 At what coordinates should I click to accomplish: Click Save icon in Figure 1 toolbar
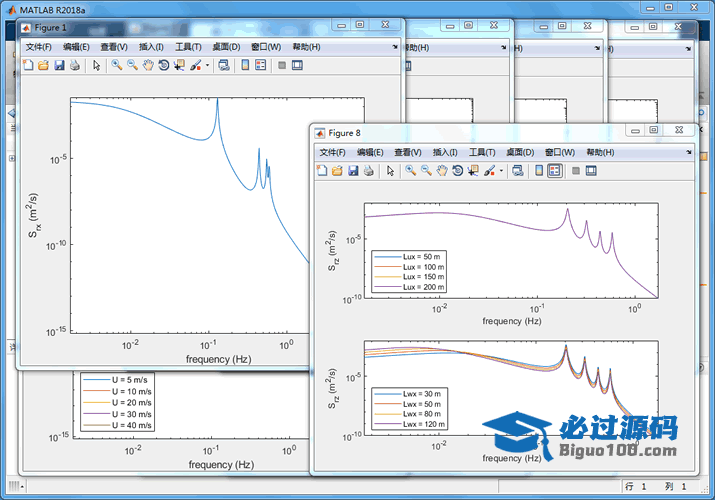[59, 65]
